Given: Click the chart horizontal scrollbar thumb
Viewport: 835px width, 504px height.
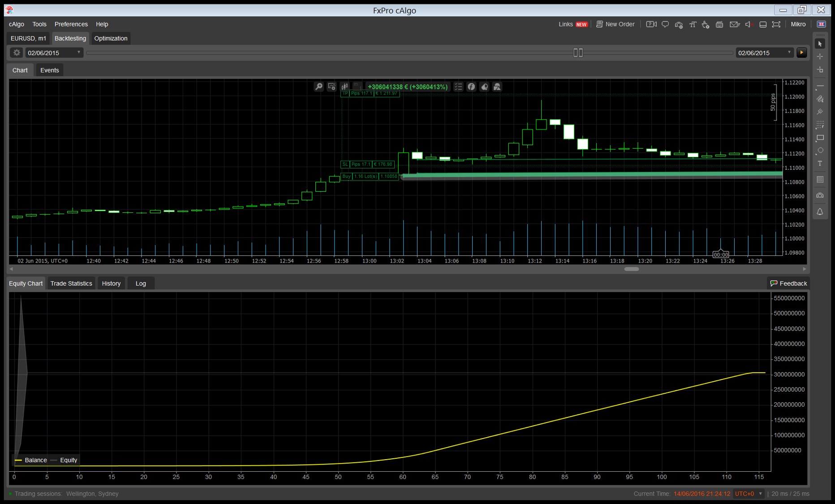Looking at the screenshot, I should click(x=632, y=269).
